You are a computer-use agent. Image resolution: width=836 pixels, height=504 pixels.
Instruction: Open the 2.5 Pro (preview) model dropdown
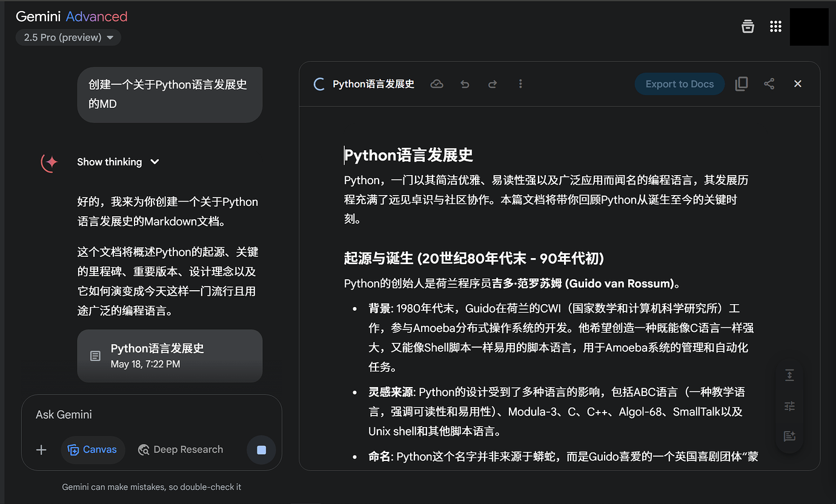coord(68,38)
